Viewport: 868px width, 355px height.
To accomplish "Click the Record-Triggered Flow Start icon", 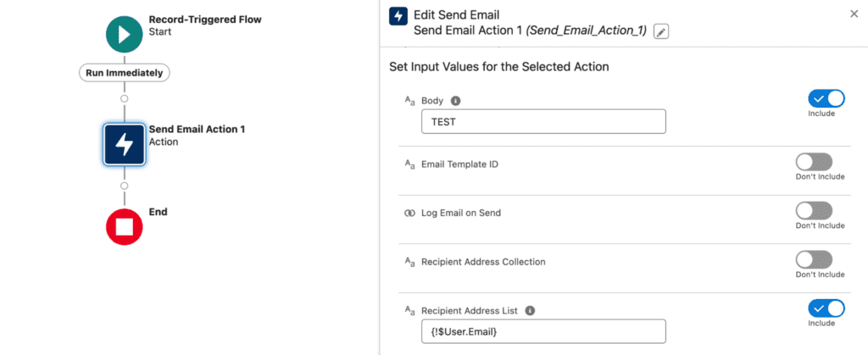I will pos(125,33).
